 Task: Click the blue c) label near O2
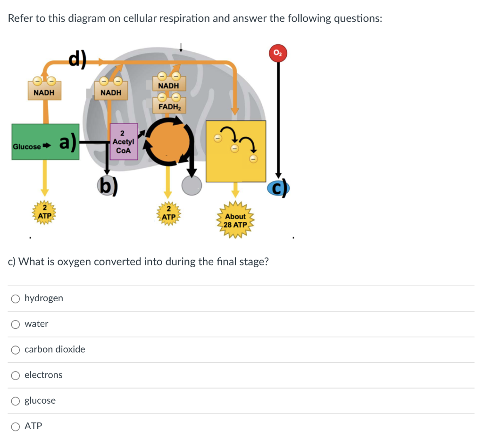[279, 188]
